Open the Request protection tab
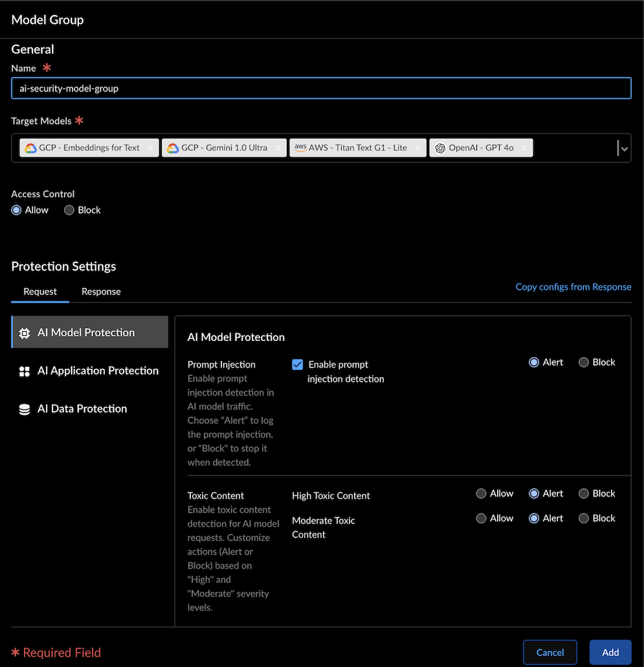This screenshot has width=644, height=667. (x=40, y=292)
